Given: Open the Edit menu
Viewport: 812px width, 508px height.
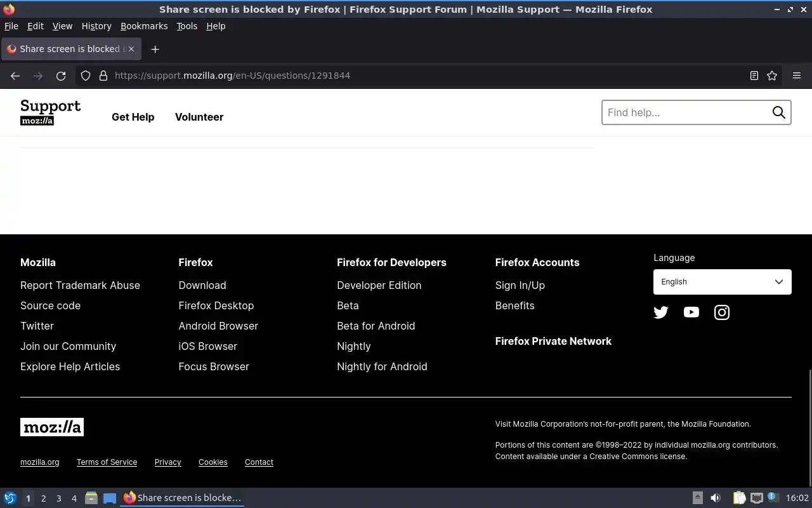Looking at the screenshot, I should coord(36,26).
